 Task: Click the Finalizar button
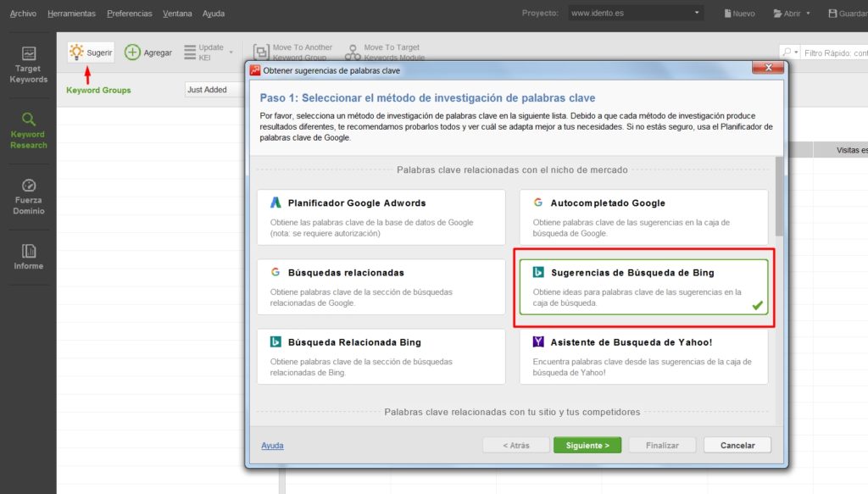(x=662, y=446)
